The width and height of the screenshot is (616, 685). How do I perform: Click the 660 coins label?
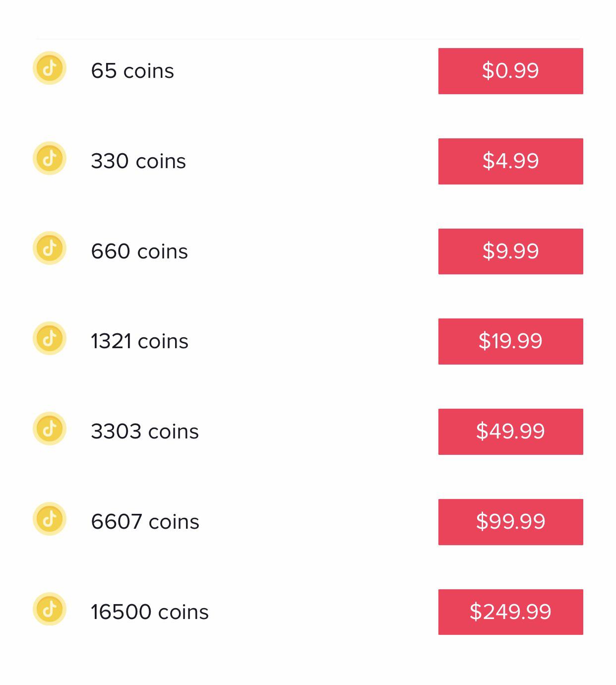[139, 251]
